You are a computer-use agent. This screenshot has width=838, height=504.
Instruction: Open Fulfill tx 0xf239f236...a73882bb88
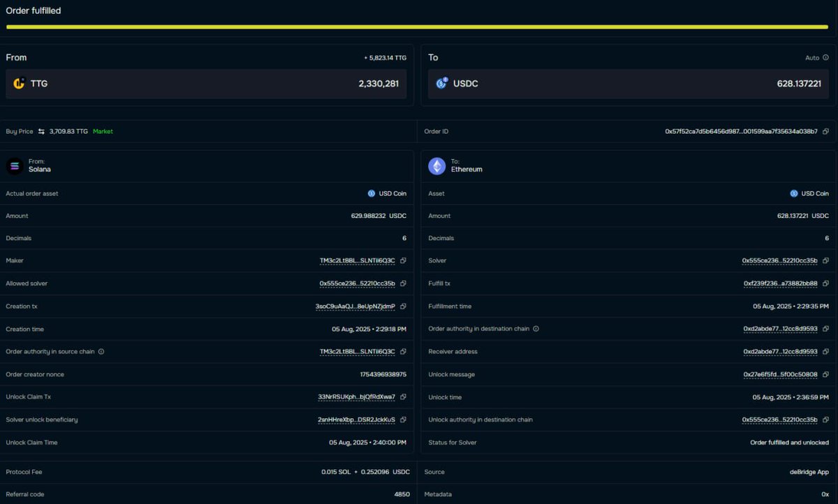coord(781,283)
